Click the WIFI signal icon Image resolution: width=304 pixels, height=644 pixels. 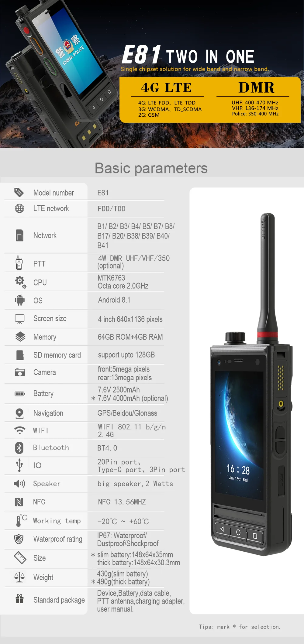pyautogui.click(x=20, y=430)
